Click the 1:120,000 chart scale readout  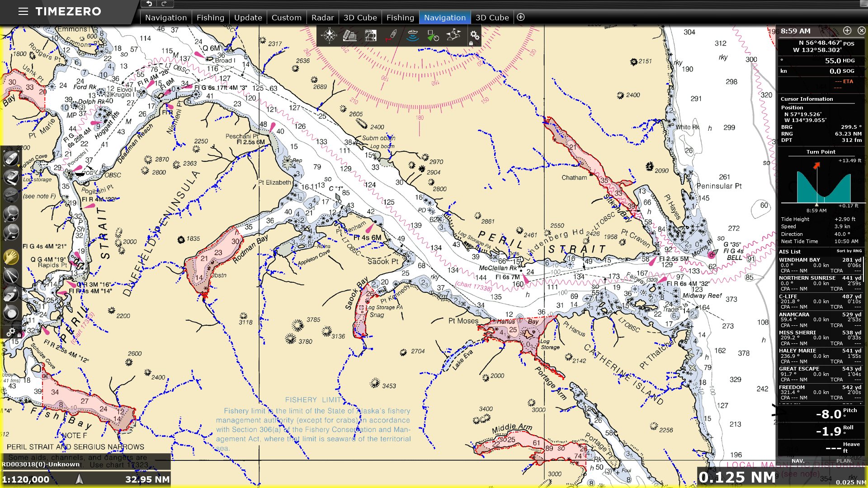pyautogui.click(x=26, y=479)
